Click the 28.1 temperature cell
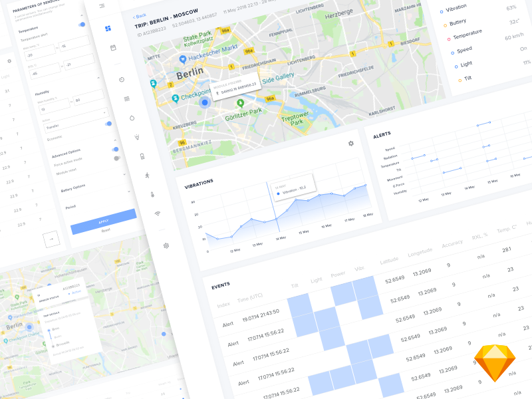Image resolution: width=532 pixels, height=399 pixels. [507, 250]
